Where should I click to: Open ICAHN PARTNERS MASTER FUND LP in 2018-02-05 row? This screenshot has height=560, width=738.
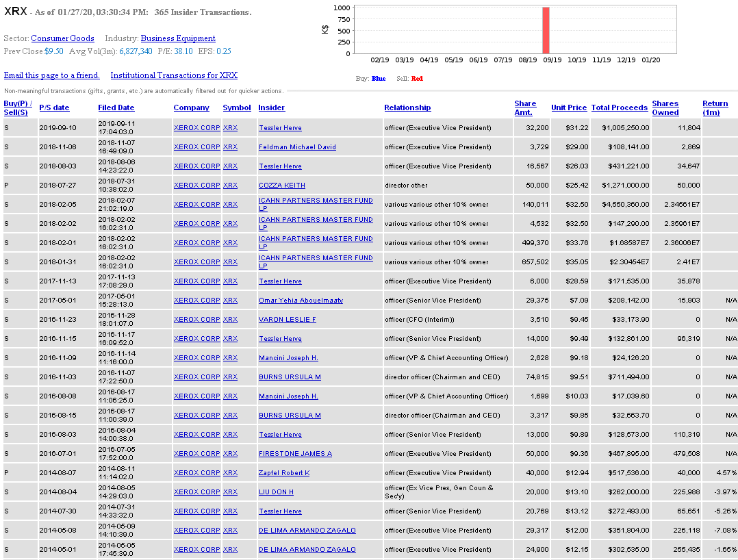tap(316, 204)
